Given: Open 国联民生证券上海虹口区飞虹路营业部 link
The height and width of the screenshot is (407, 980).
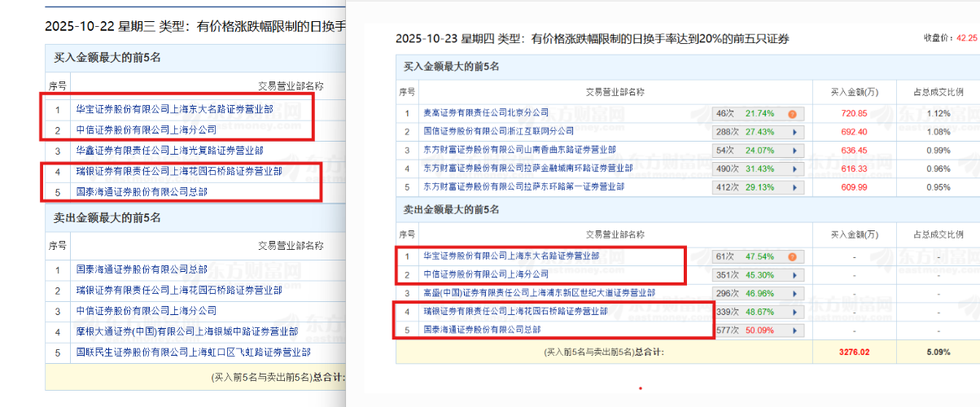Looking at the screenshot, I should (x=193, y=353).
